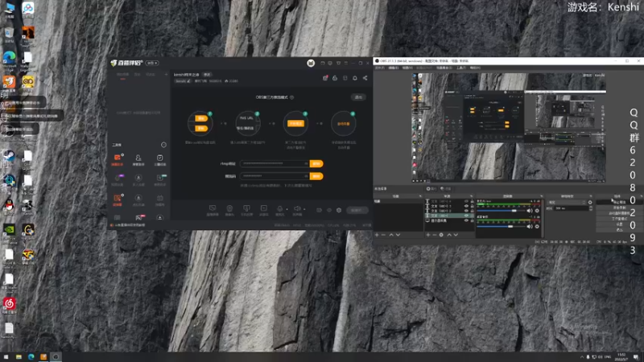
Task: Open the Scene Transitions dock header menu icon
Action: tap(591, 196)
